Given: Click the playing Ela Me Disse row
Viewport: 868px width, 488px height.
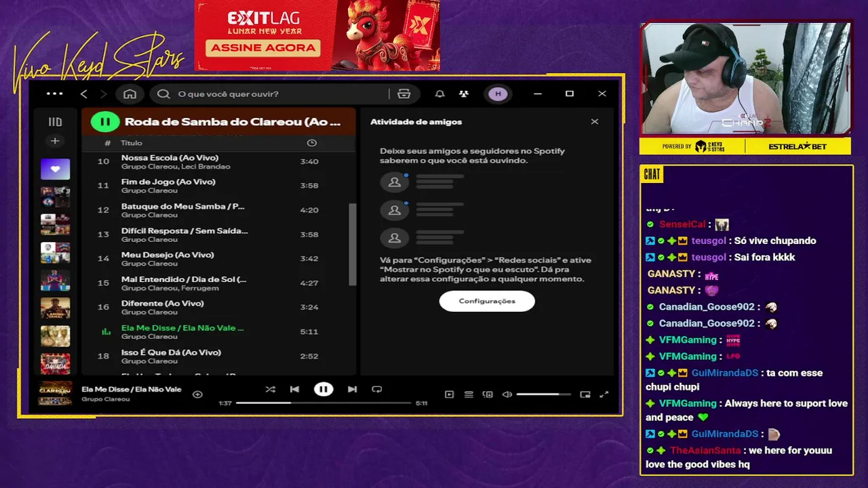Looking at the screenshot, I should pyautogui.click(x=218, y=331).
